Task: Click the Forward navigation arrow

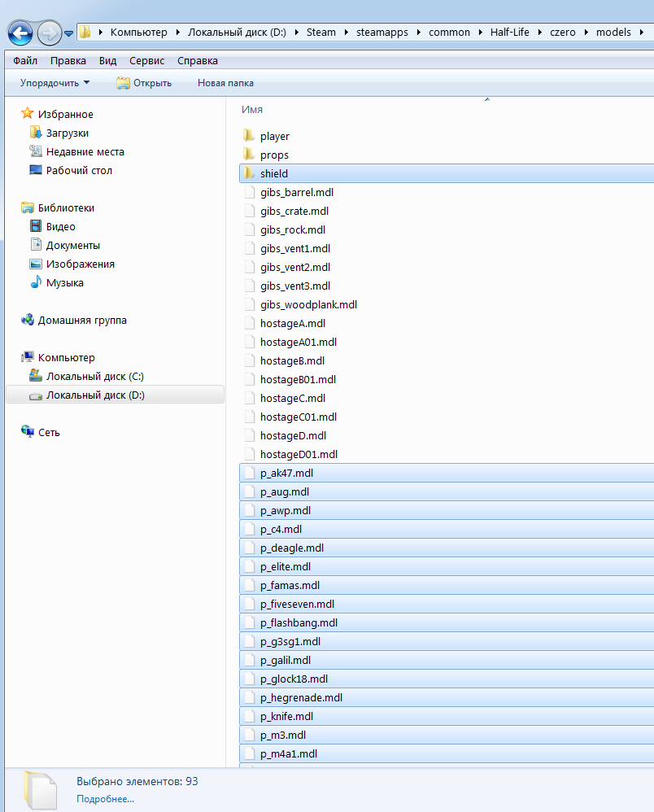Action: (49, 33)
